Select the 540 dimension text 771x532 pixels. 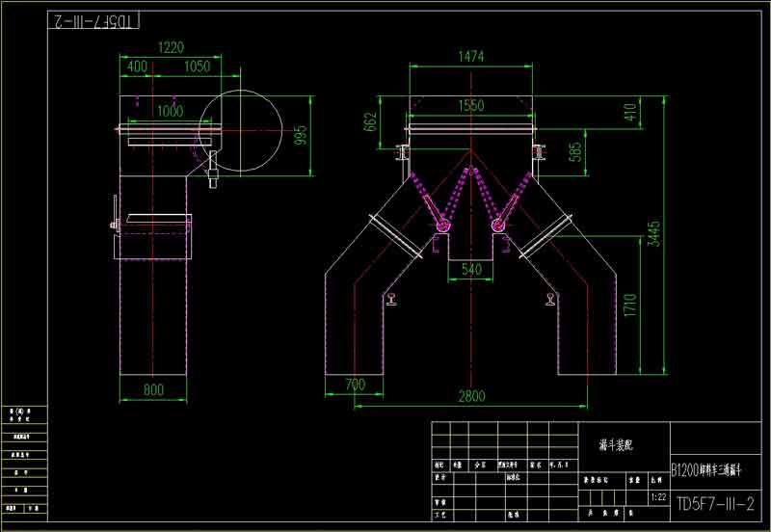tap(471, 270)
